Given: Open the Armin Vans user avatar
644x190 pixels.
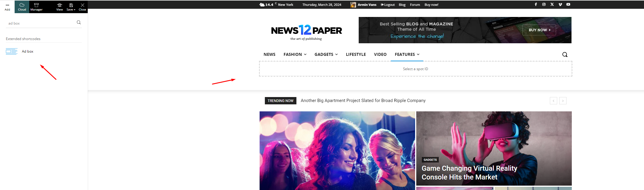Looking at the screenshot, I should point(353,5).
